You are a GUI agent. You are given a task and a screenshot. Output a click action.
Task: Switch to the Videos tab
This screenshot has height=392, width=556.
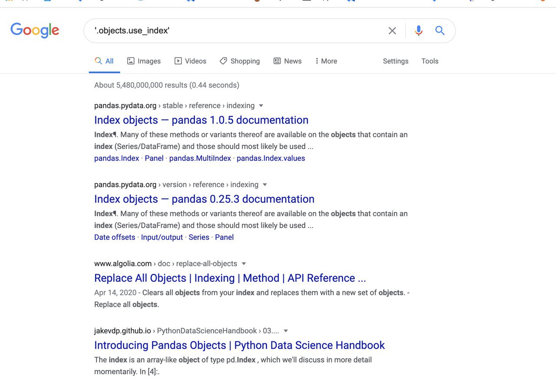pos(190,61)
